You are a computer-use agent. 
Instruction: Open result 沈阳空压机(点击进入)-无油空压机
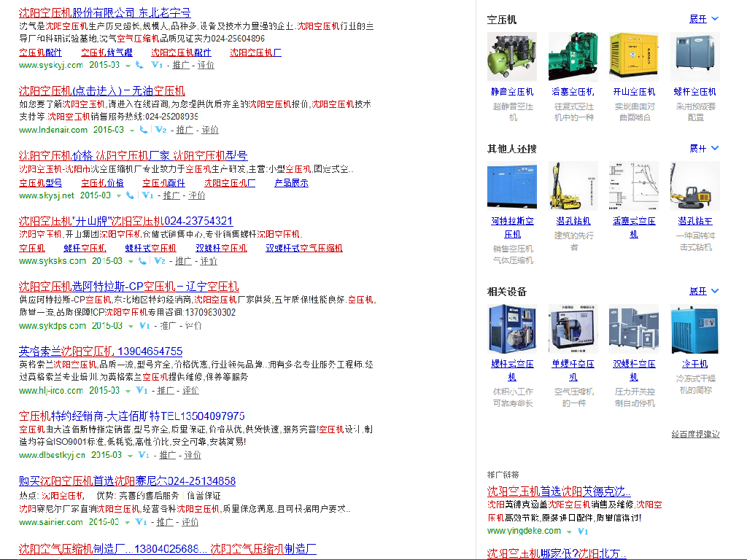(102, 91)
